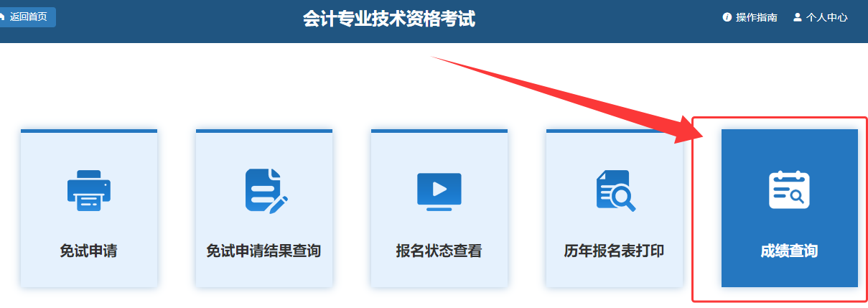
Task: Select the 报名状态查看 label
Action: 439,251
